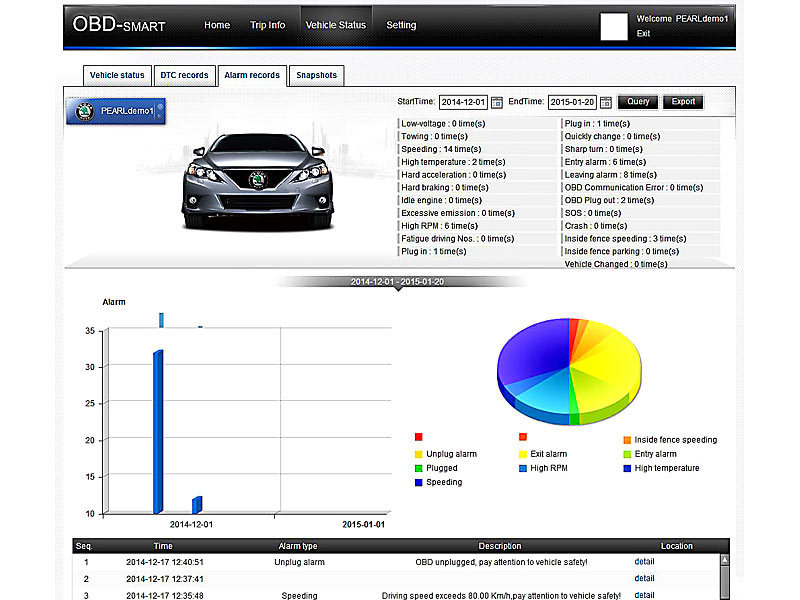This screenshot has height=600, width=800.
Task: Click the 'Fatigue driving Nos. : 0 time(s)' line
Action: [458, 238]
